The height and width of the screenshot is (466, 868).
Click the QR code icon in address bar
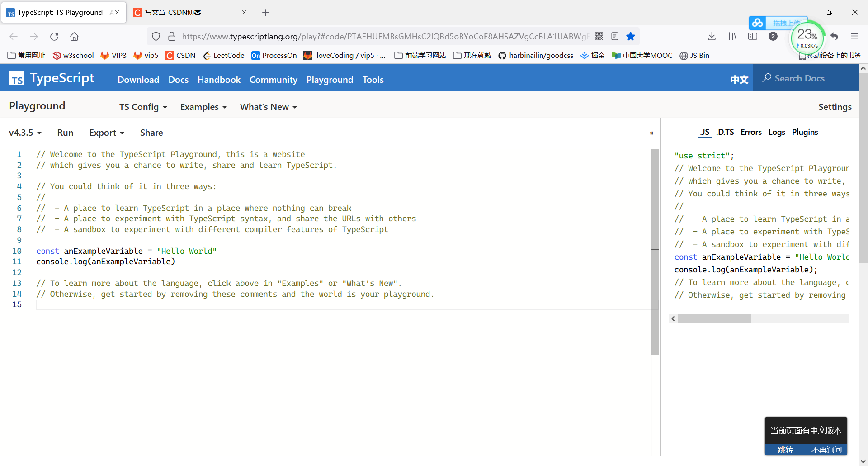599,36
